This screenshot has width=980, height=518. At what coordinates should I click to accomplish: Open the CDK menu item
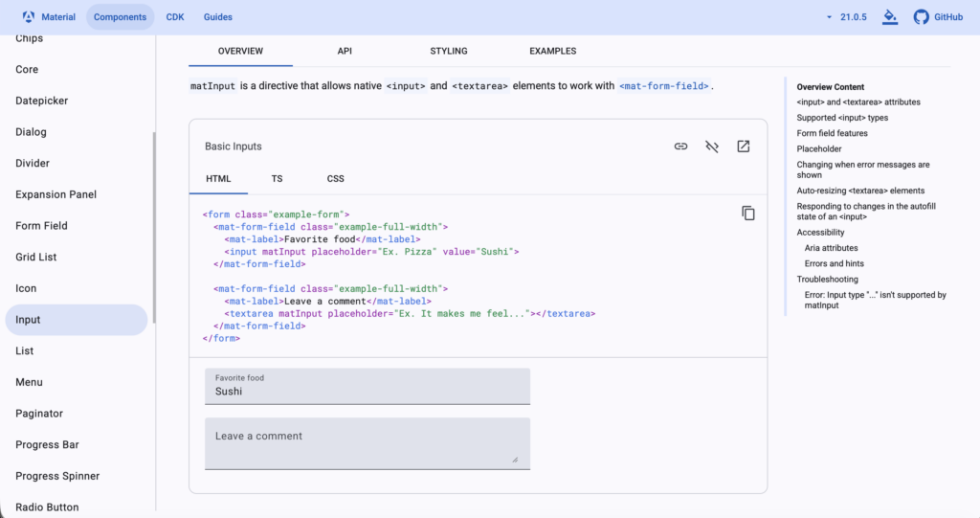[x=175, y=17]
